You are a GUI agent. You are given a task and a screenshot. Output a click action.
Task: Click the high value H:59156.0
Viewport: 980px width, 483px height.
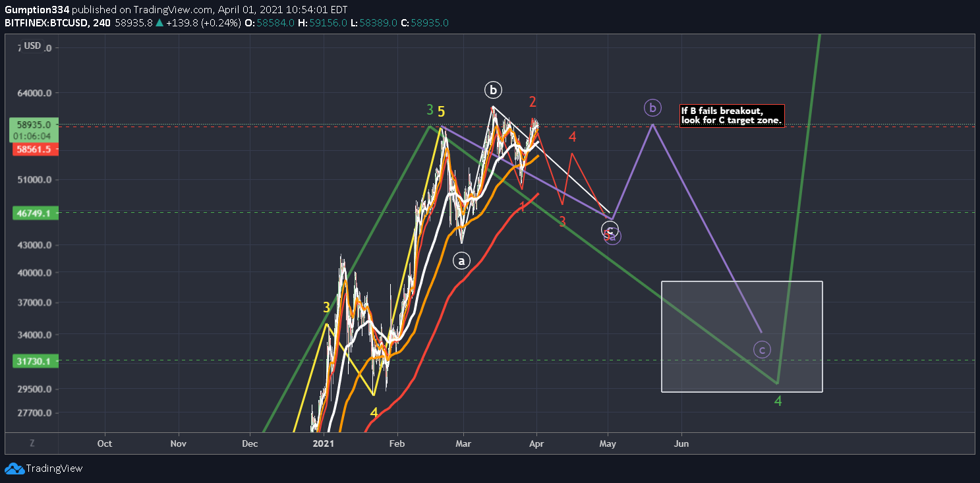point(323,22)
